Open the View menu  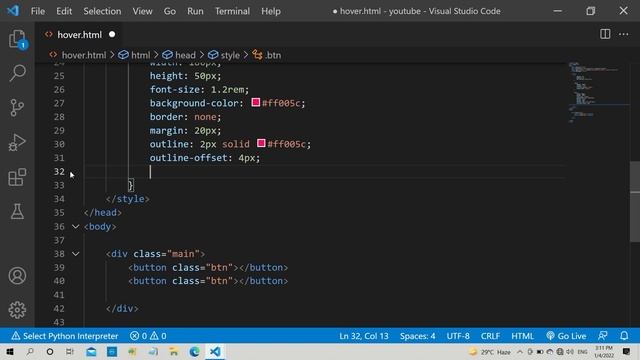142,11
